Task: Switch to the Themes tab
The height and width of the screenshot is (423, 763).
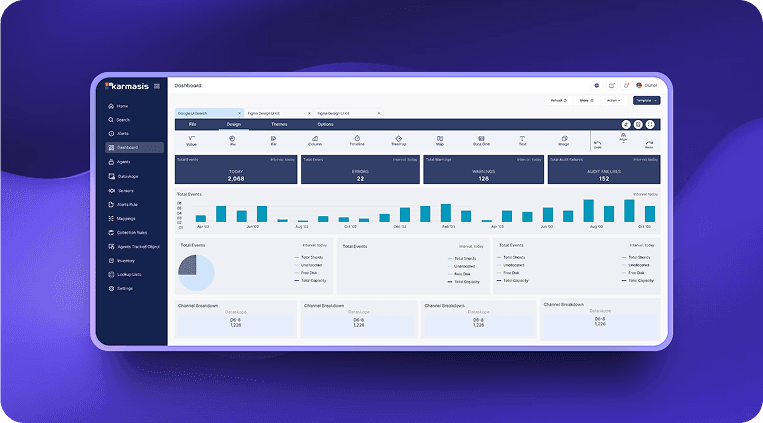Action: click(x=279, y=124)
